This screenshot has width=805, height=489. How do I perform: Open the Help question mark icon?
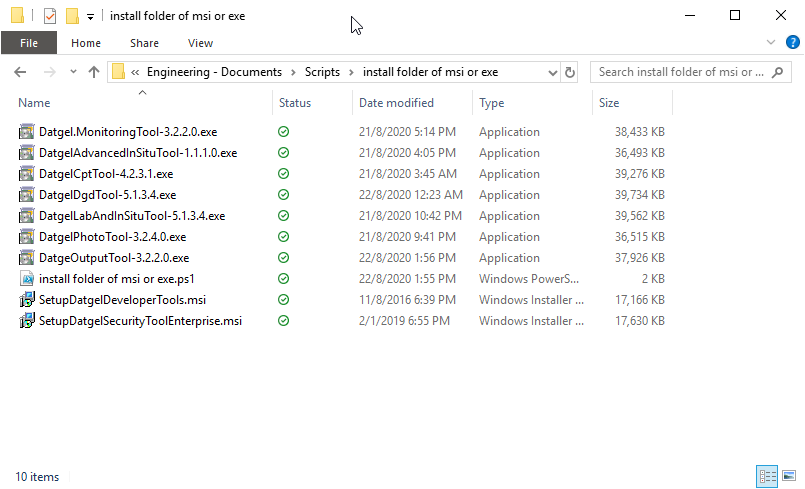[792, 43]
